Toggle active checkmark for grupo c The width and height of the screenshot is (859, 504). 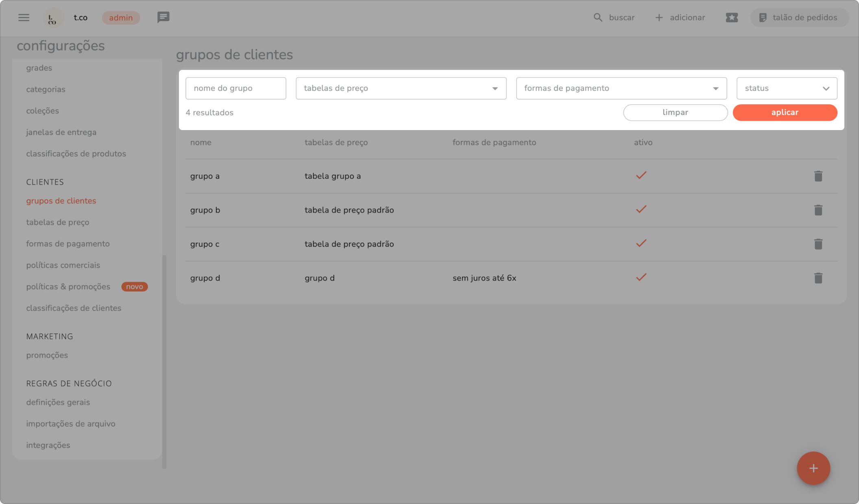(641, 243)
